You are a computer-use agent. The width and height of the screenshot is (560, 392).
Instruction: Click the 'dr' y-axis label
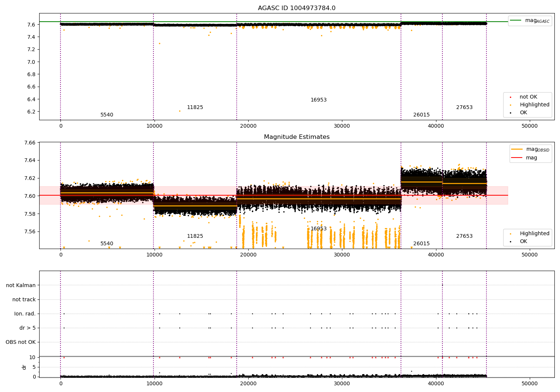tap(24, 367)
